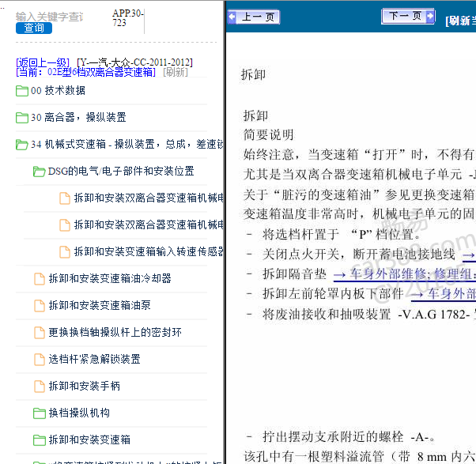Click document icon for 拆卸和安装变速箱输入转速传感器
The image size is (476, 464).
pyautogui.click(x=64, y=252)
